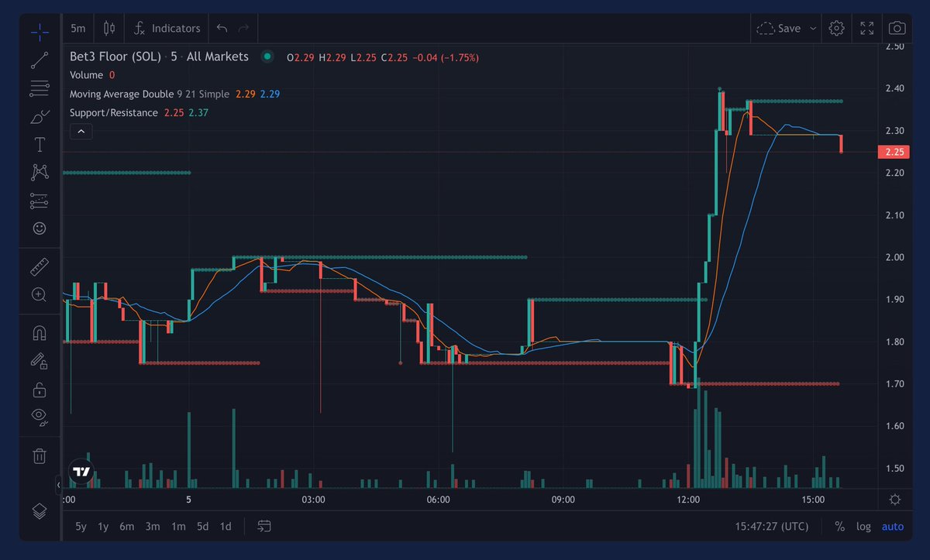Image resolution: width=930 pixels, height=560 pixels.
Task: Select the text annotation tool
Action: point(40,145)
